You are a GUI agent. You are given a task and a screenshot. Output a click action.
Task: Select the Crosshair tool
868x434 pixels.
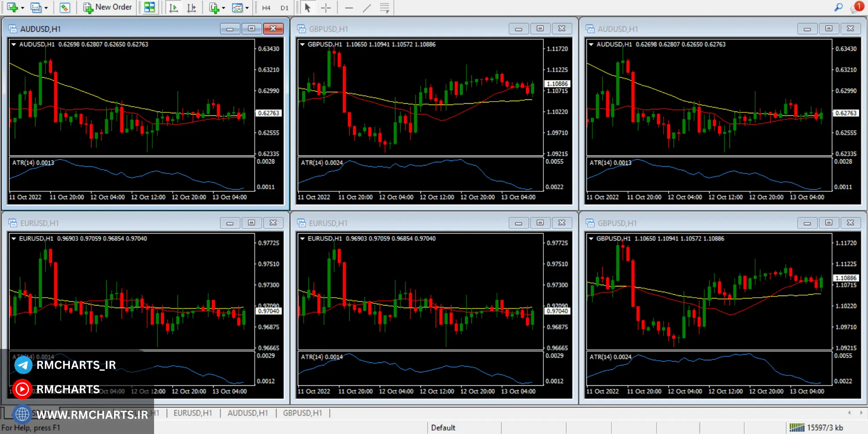(x=325, y=7)
